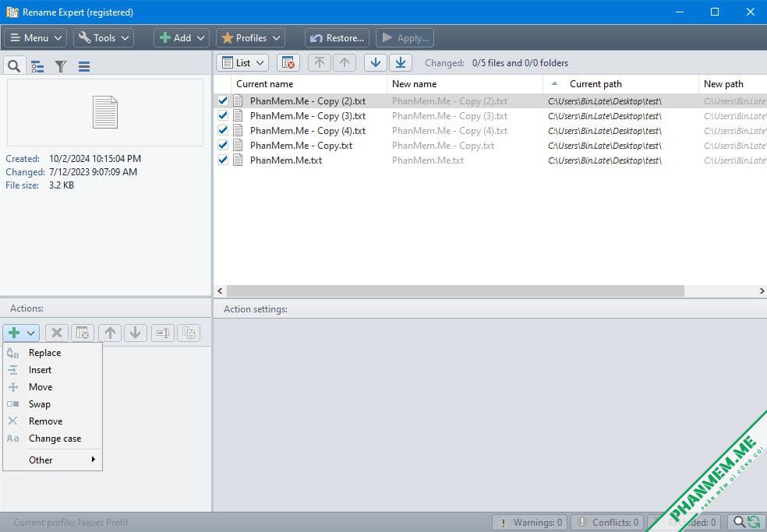Click the rename action icon

pos(163,333)
